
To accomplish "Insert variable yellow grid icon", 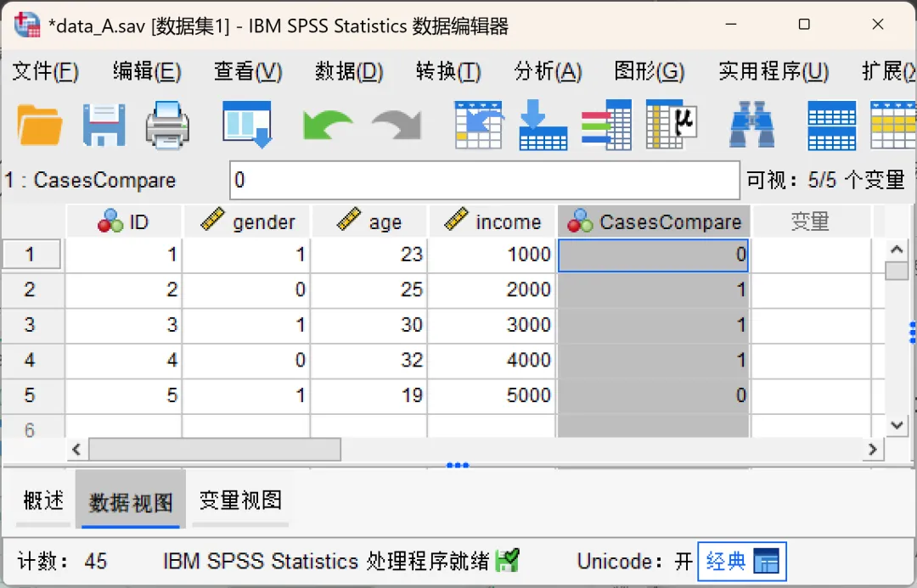I will (893, 125).
